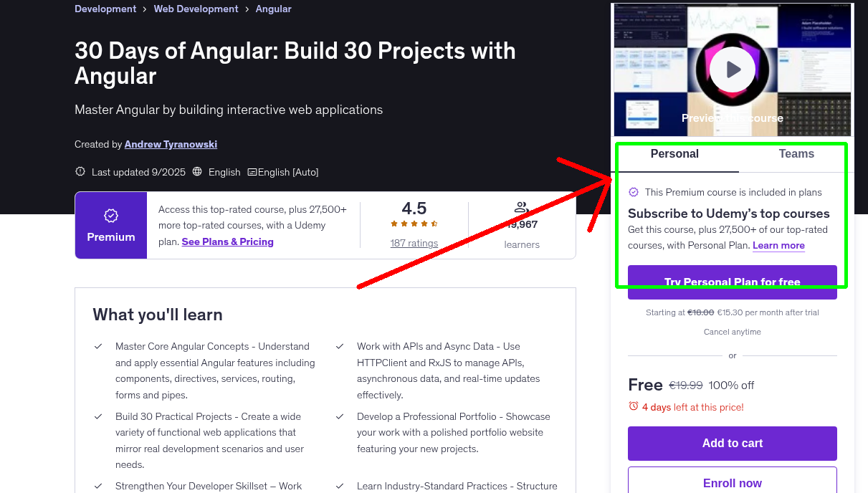Click checkmark beside Strengthen Your Developer Skillset
868x493 pixels.
click(98, 486)
